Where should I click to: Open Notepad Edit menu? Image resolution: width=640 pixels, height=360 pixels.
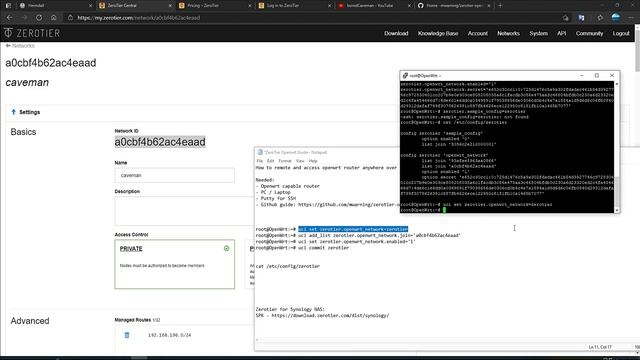[x=271, y=161]
